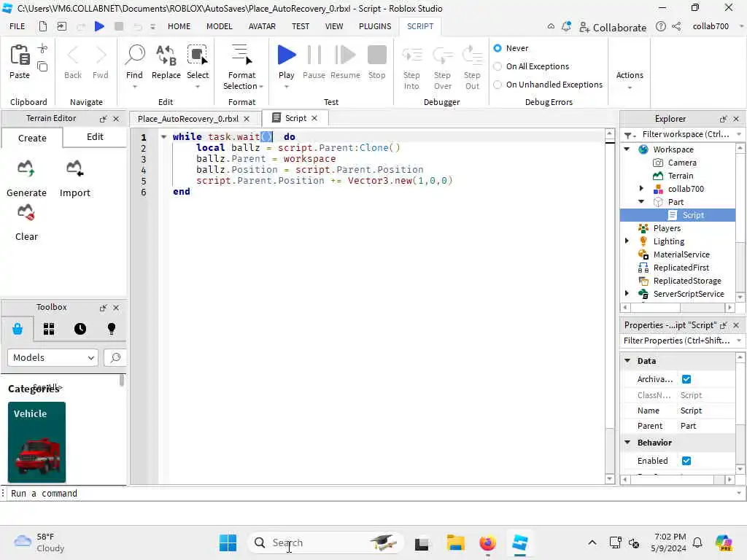Click the Copy icon in Clipboard group
The height and width of the screenshot is (560, 747).
42,66
